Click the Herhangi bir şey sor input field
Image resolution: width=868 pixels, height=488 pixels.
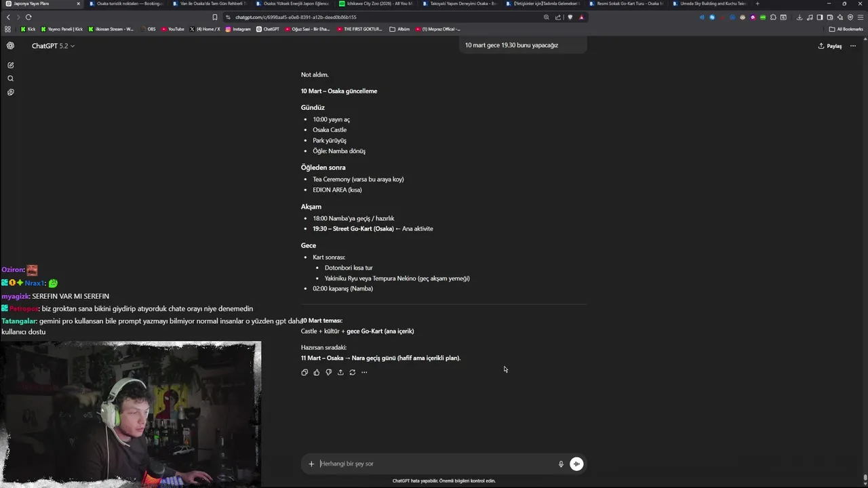pos(434,464)
